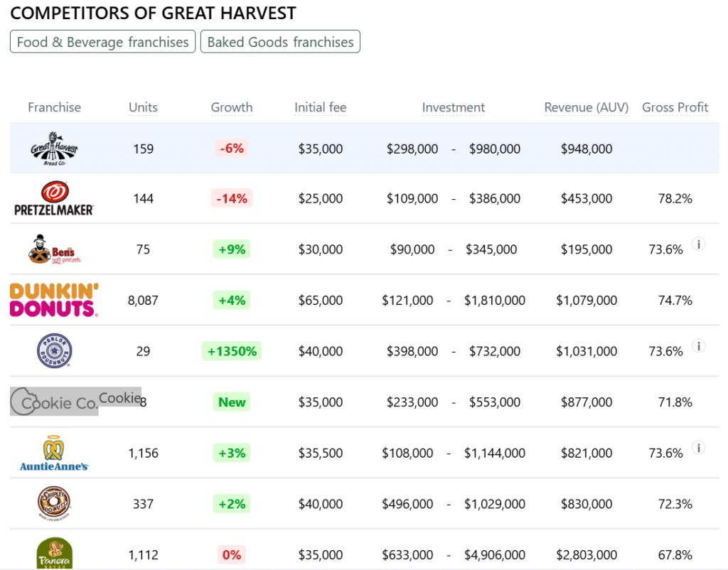
Task: Click the $233,000 investment minimum
Action: [x=412, y=402]
